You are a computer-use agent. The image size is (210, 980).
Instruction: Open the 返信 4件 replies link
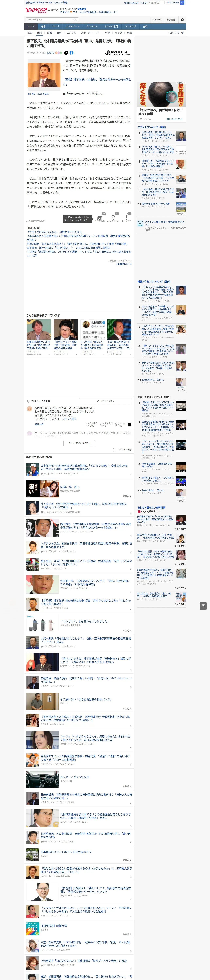[x=39, y=424]
